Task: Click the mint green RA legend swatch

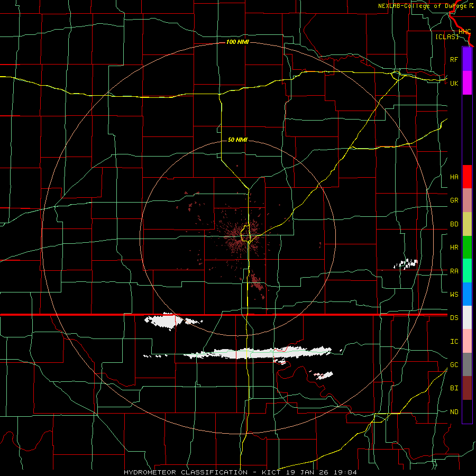Action: click(x=467, y=271)
